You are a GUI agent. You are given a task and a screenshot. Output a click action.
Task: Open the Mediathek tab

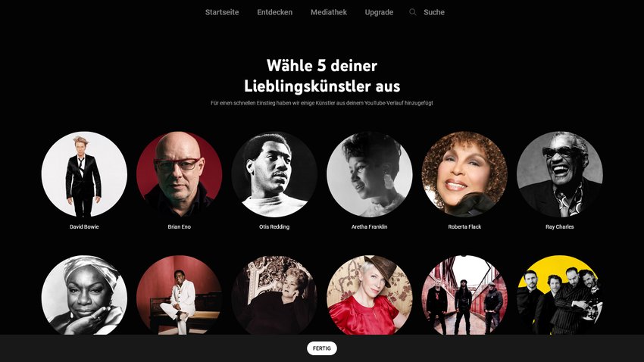click(x=329, y=12)
